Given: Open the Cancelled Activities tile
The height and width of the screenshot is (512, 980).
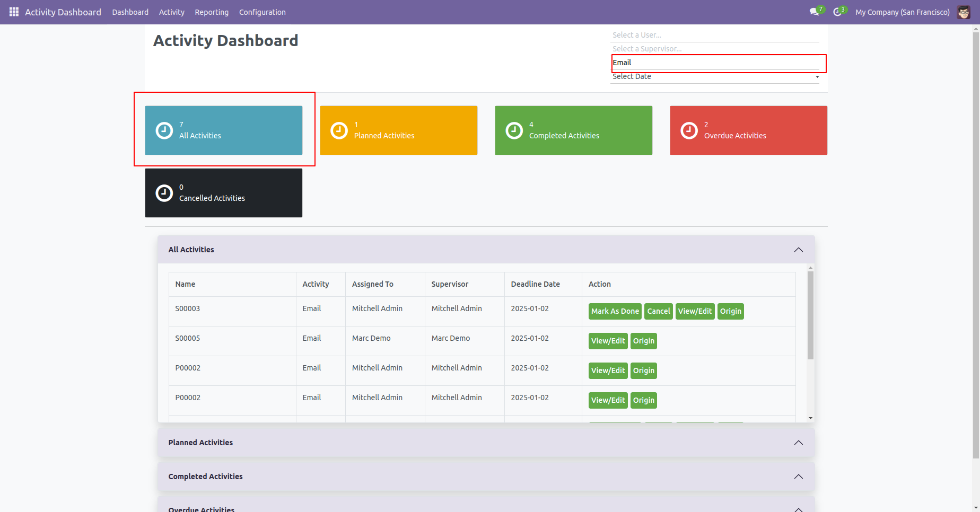Looking at the screenshot, I should 224,193.
